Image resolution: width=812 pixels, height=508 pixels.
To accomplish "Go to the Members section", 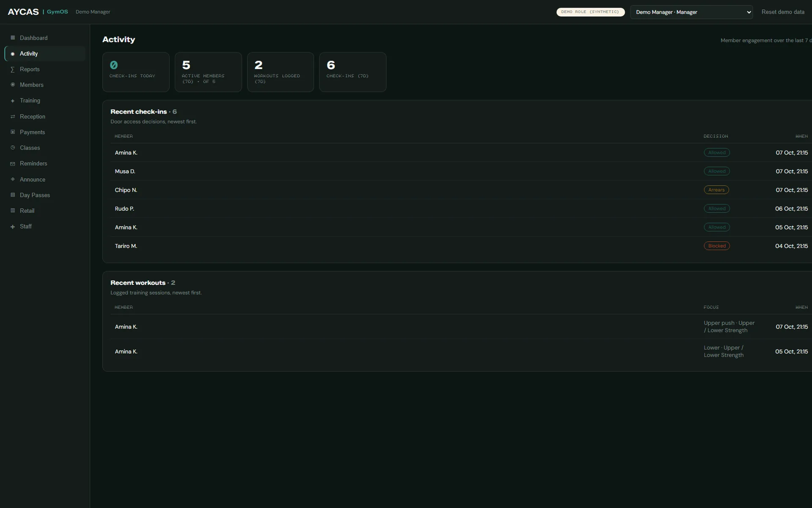I will [45, 85].
